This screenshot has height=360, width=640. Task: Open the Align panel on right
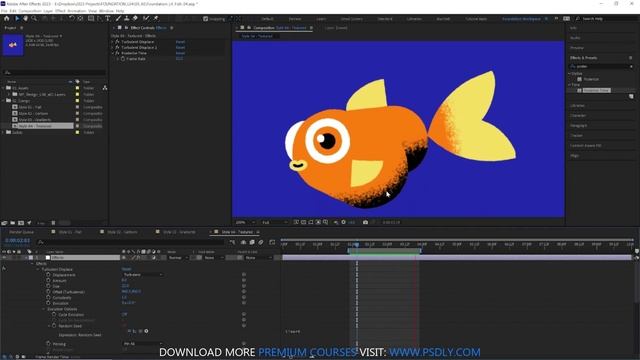coord(574,156)
